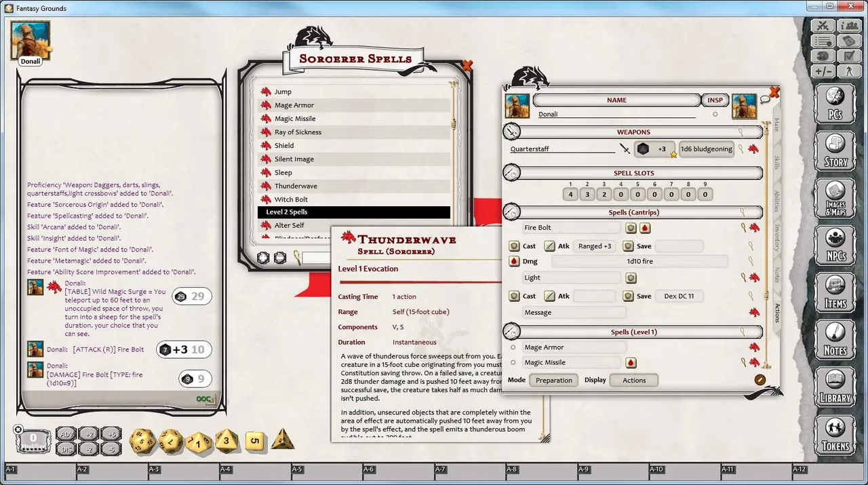Image resolution: width=868 pixels, height=485 pixels.
Task: Toggle the DIS disadvantage modifier
Action: [x=66, y=448]
